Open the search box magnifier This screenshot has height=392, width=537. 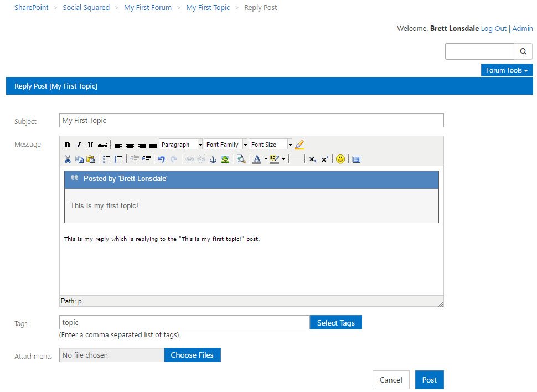(523, 51)
